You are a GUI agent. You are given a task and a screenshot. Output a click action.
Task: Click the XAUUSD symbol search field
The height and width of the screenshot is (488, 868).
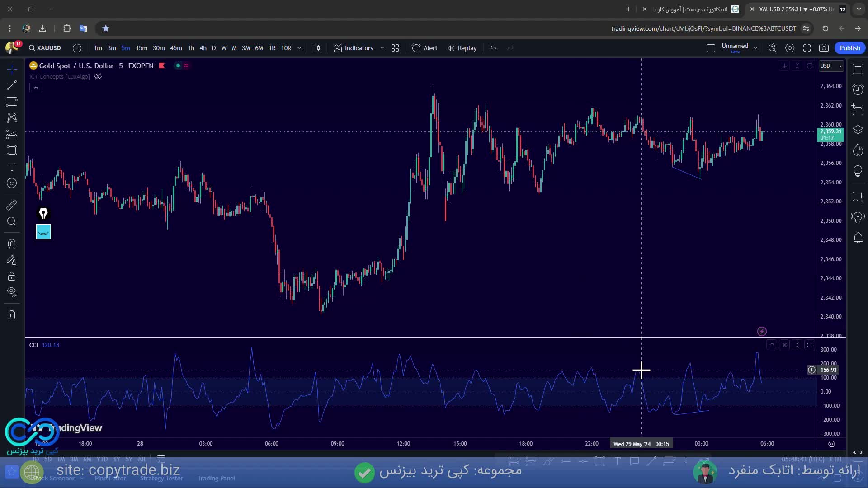(45, 48)
